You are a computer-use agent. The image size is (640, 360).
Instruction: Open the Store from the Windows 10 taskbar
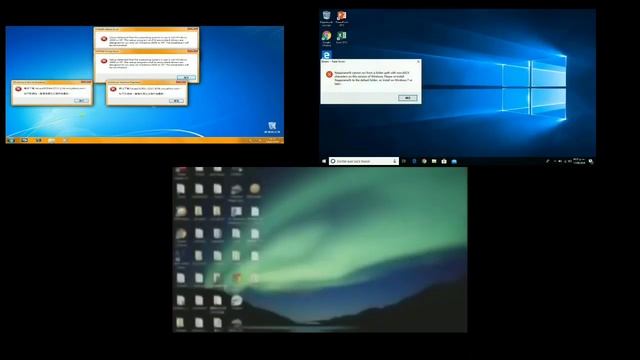(444, 161)
